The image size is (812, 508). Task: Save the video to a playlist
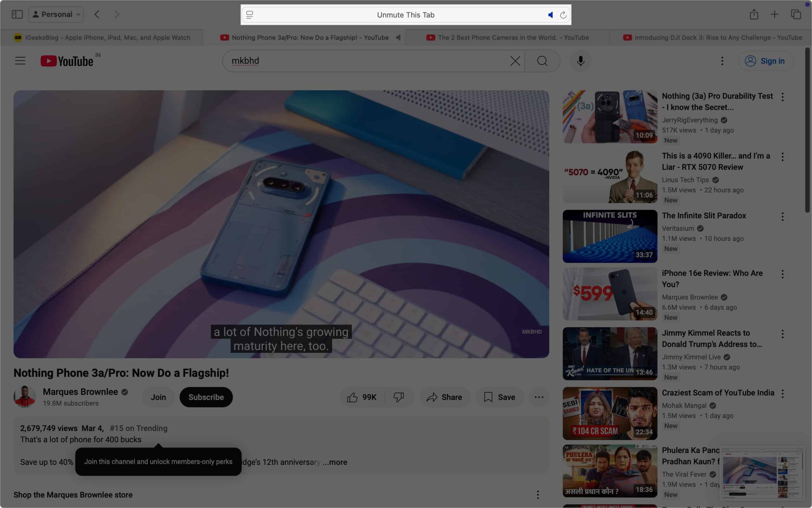[499, 397]
